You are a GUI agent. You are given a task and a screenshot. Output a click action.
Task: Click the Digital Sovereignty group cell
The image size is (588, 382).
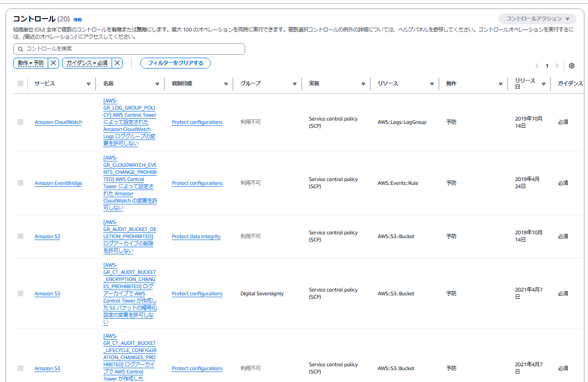pyautogui.click(x=262, y=294)
